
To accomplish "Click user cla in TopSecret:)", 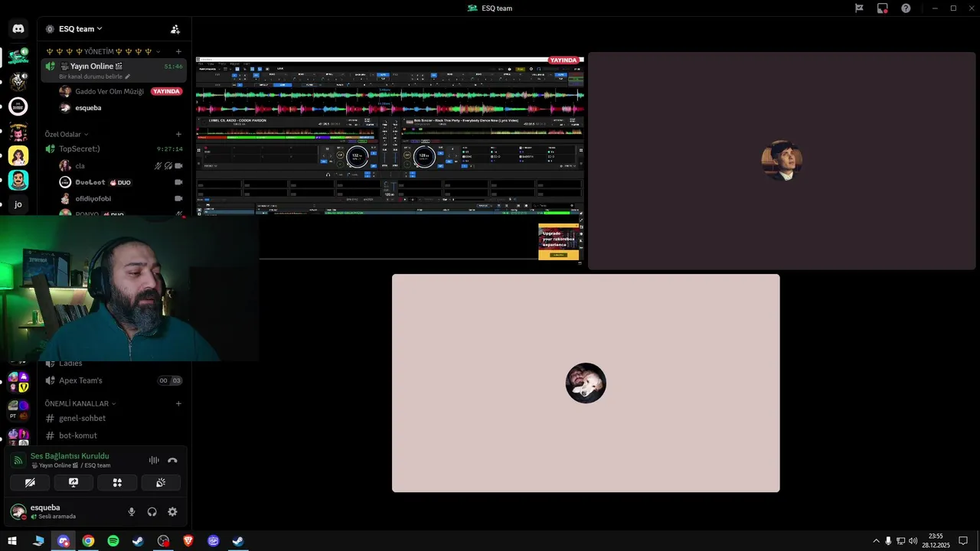I will point(80,165).
